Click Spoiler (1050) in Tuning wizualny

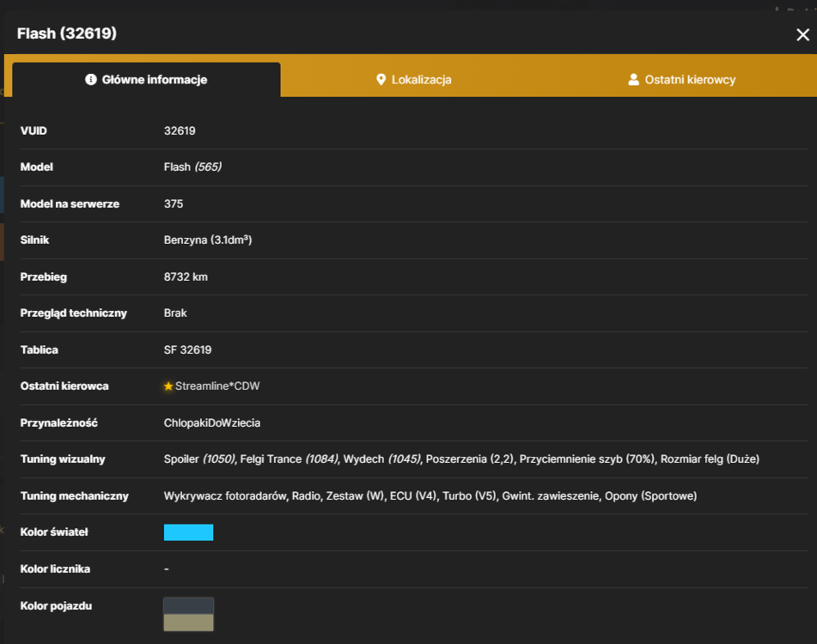point(199,459)
